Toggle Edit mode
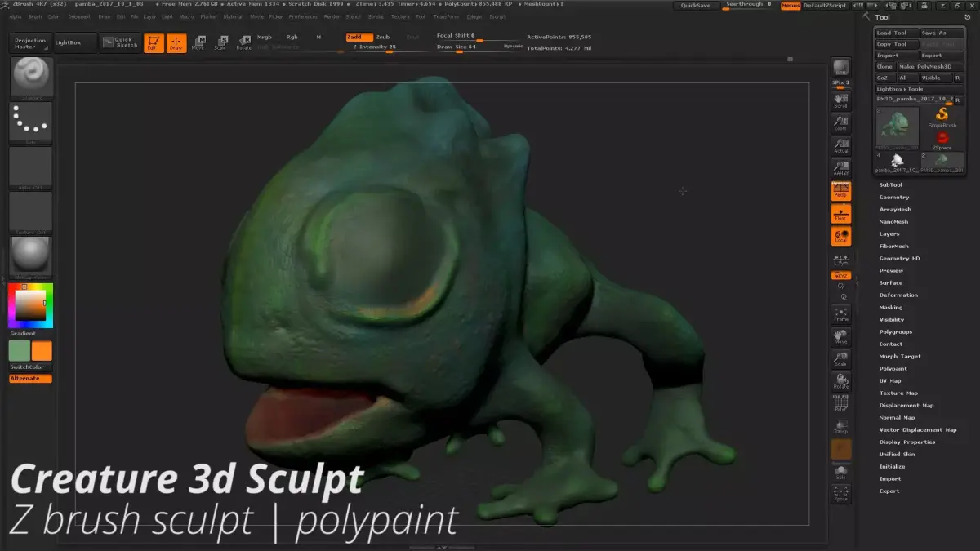The height and width of the screenshot is (551, 980). click(x=153, y=43)
